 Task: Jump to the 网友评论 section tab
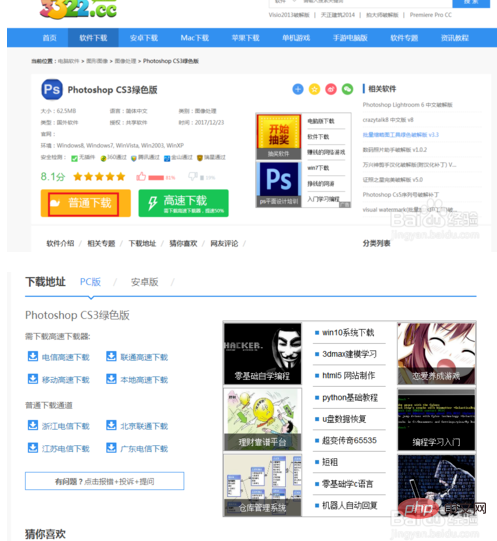224,243
